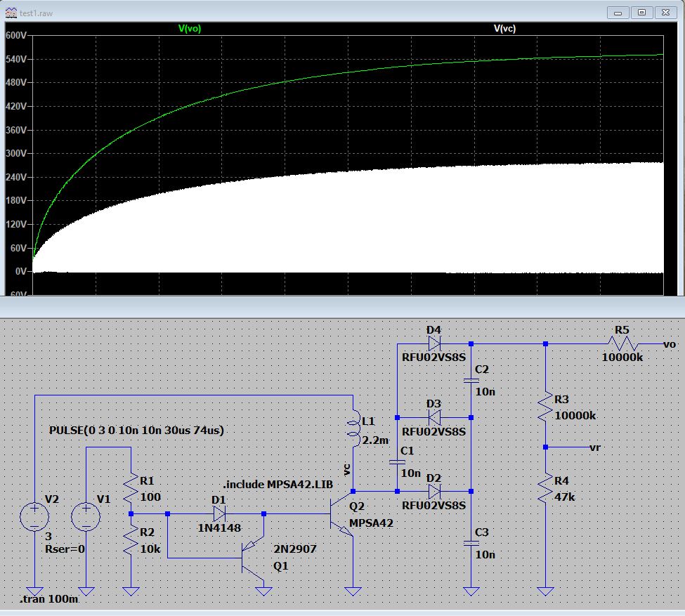Click the 2.2m inductor value

[375, 440]
